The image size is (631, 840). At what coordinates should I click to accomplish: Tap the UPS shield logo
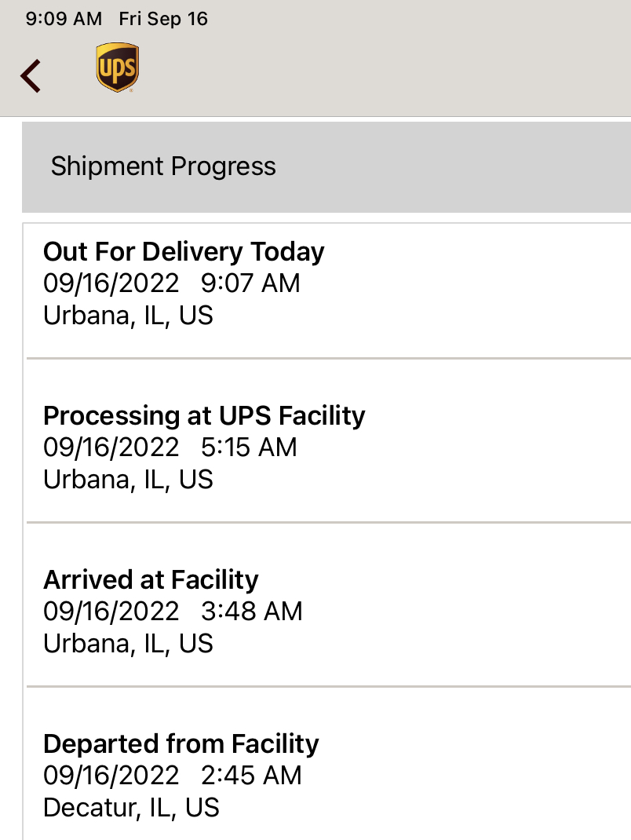coord(117,68)
